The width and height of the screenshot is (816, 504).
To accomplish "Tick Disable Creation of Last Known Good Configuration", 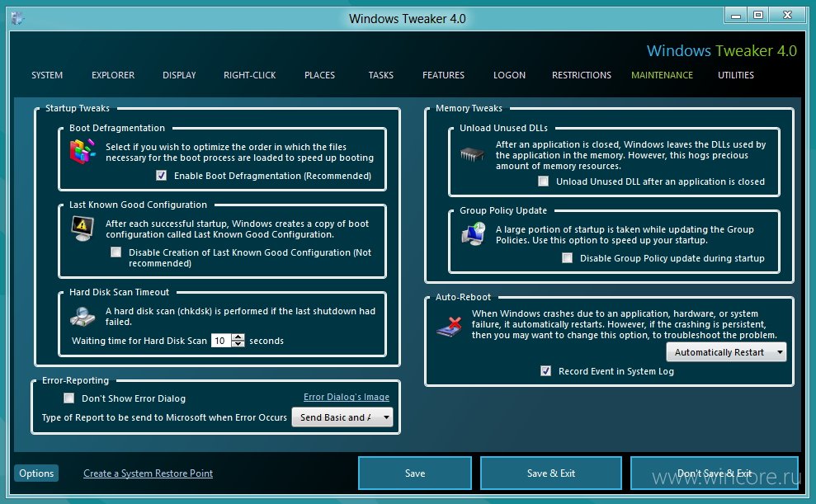I will pos(116,252).
